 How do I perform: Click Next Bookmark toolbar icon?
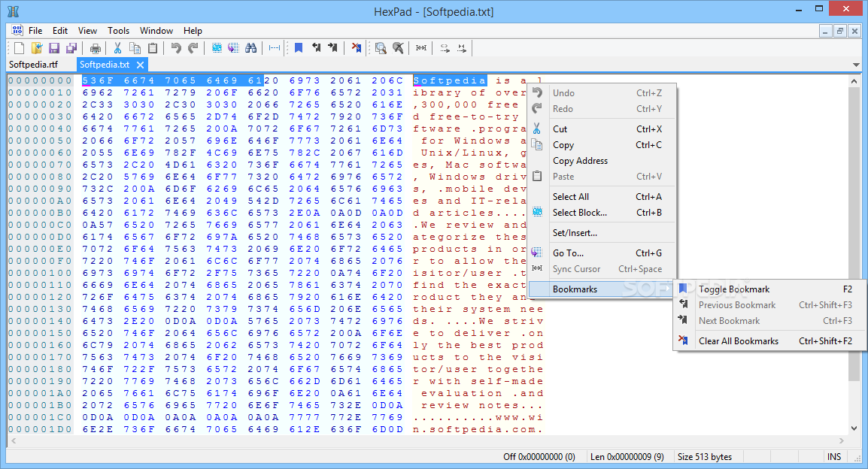pyautogui.click(x=332, y=48)
